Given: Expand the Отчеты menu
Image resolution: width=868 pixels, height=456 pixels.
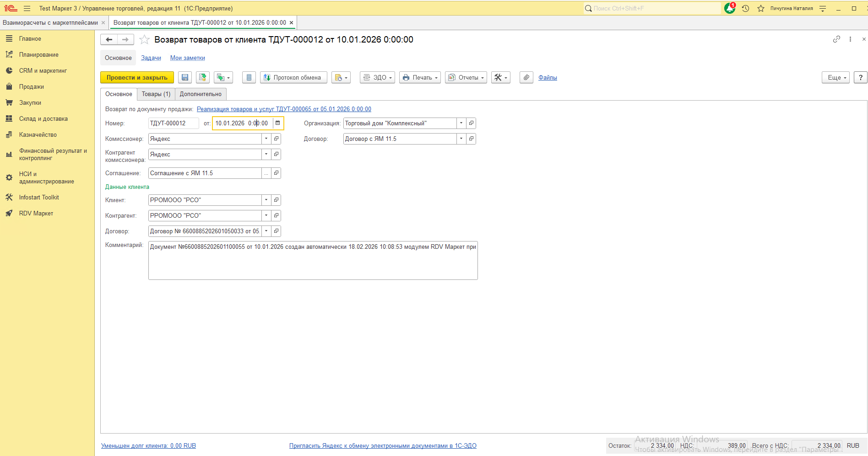Looking at the screenshot, I should tap(466, 78).
